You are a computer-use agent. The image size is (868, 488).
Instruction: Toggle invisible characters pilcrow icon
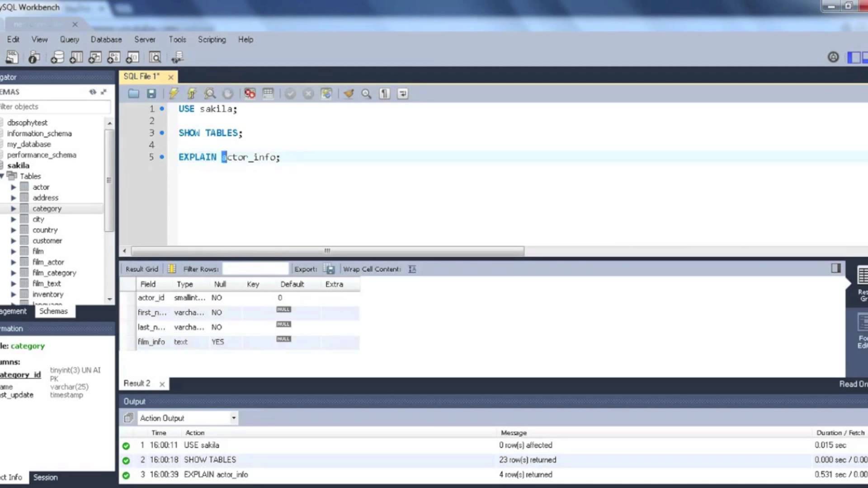(384, 94)
